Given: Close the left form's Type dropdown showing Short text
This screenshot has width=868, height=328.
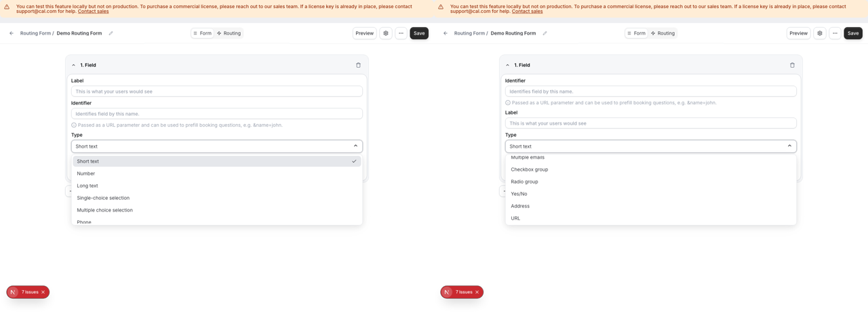Looking at the screenshot, I should pos(216,146).
